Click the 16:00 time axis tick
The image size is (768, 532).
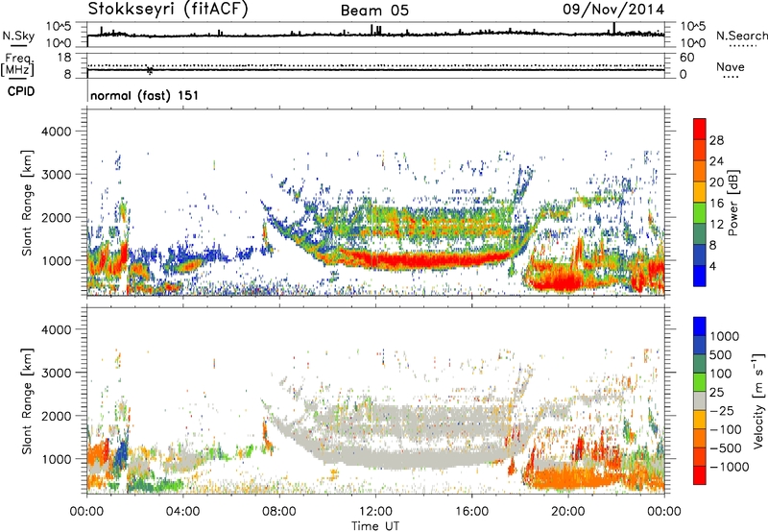pos(471,512)
